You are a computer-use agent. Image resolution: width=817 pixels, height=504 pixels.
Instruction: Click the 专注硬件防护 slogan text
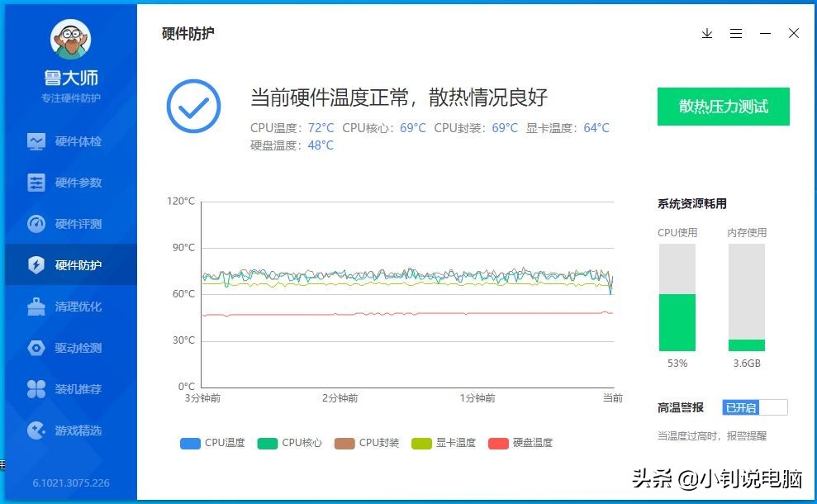point(71,98)
